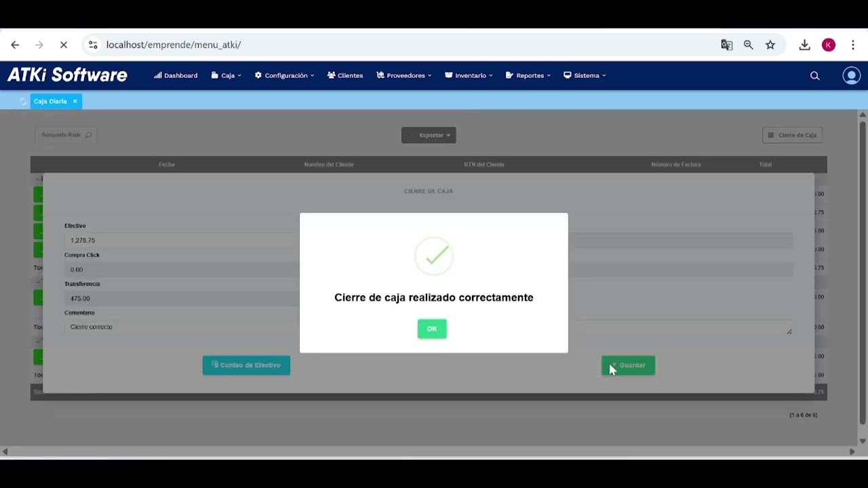Bookmark this page with star icon
This screenshot has width=868, height=488.
770,45
